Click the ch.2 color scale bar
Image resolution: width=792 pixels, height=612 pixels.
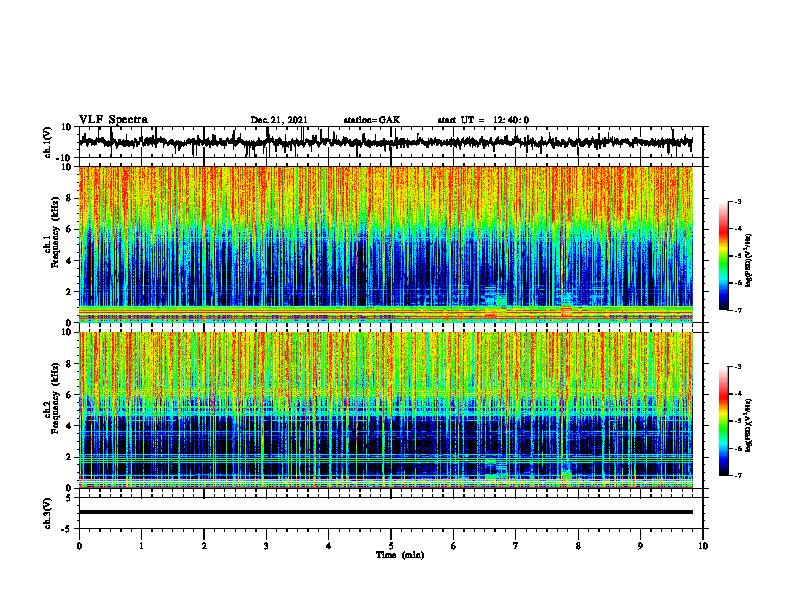pyautogui.click(x=724, y=421)
